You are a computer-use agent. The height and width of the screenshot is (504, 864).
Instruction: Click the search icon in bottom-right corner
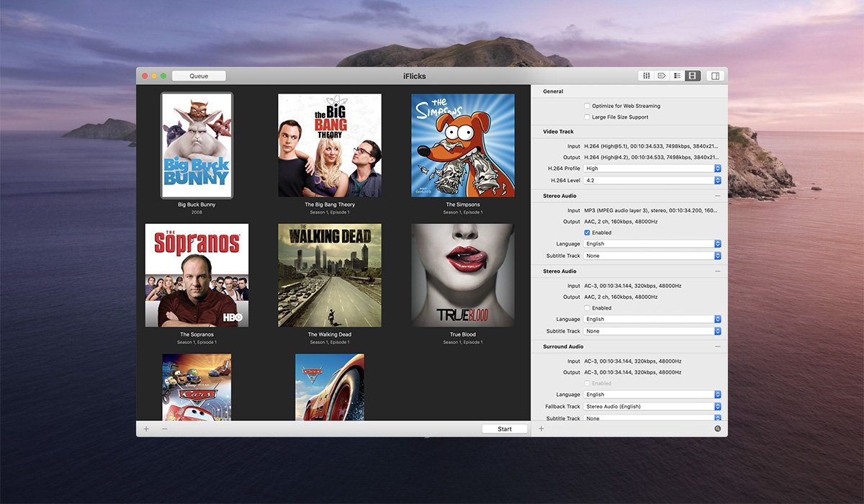(x=717, y=429)
